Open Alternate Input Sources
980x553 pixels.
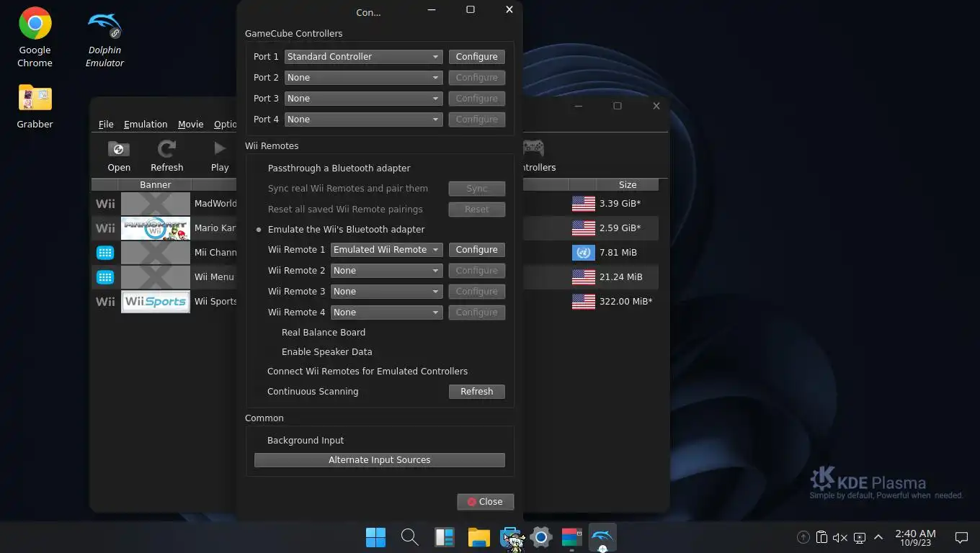click(379, 459)
